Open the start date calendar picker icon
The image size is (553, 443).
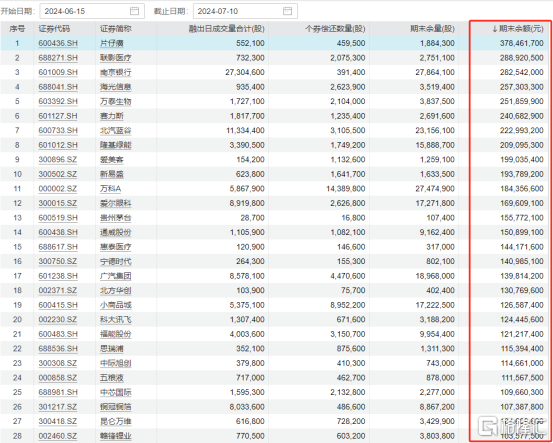[134, 11]
